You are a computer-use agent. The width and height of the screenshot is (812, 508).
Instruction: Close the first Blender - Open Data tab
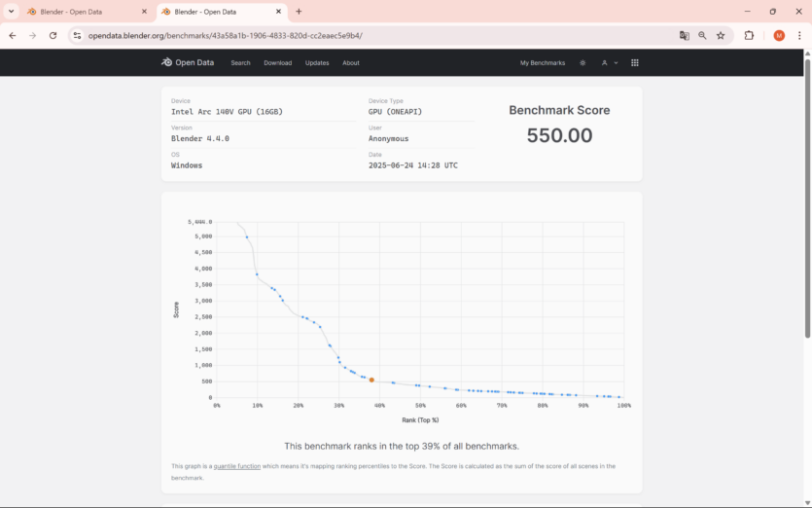pos(145,12)
